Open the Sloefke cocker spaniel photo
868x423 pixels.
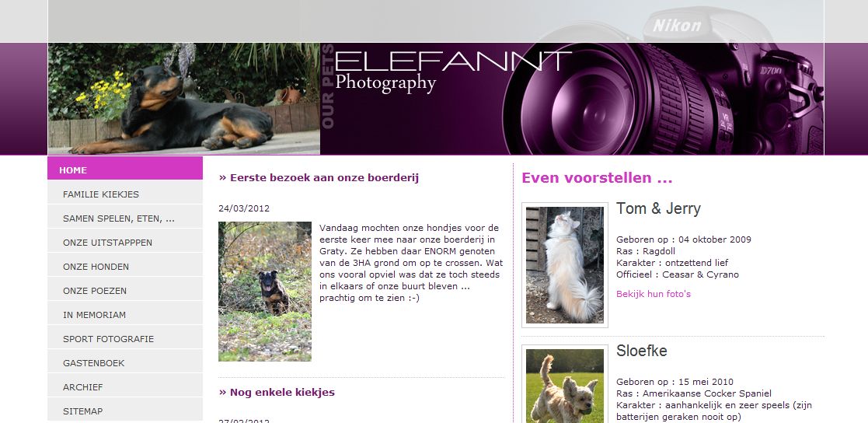pos(565,384)
